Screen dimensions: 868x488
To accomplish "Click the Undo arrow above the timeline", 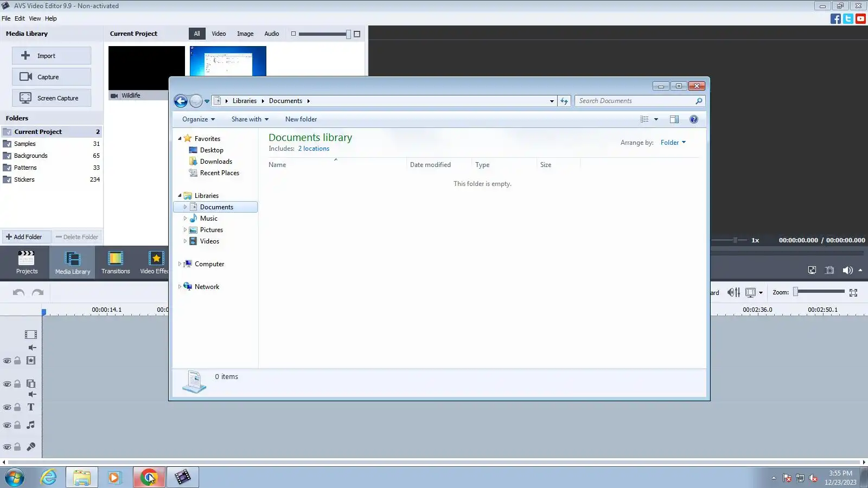I will [18, 293].
